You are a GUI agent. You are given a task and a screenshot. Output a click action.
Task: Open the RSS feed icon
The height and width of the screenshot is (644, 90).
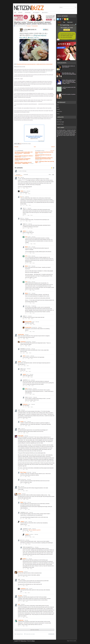click(x=65, y=19)
